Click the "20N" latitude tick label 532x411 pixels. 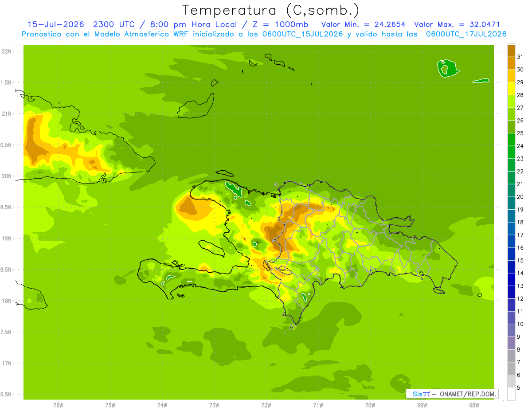point(7,176)
